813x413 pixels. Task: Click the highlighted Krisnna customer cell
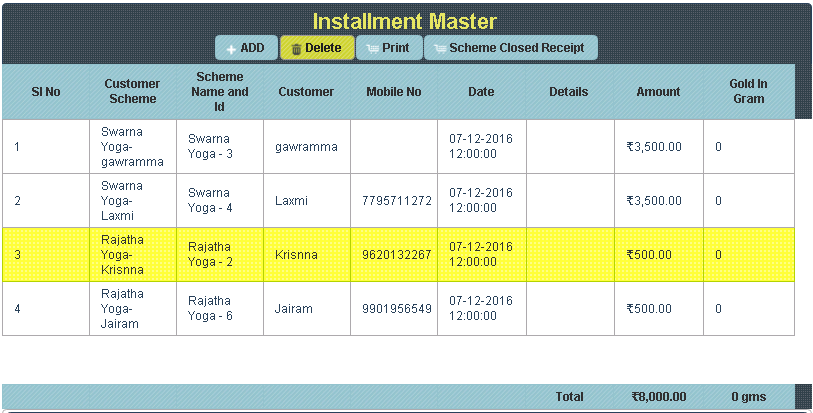(x=296, y=255)
